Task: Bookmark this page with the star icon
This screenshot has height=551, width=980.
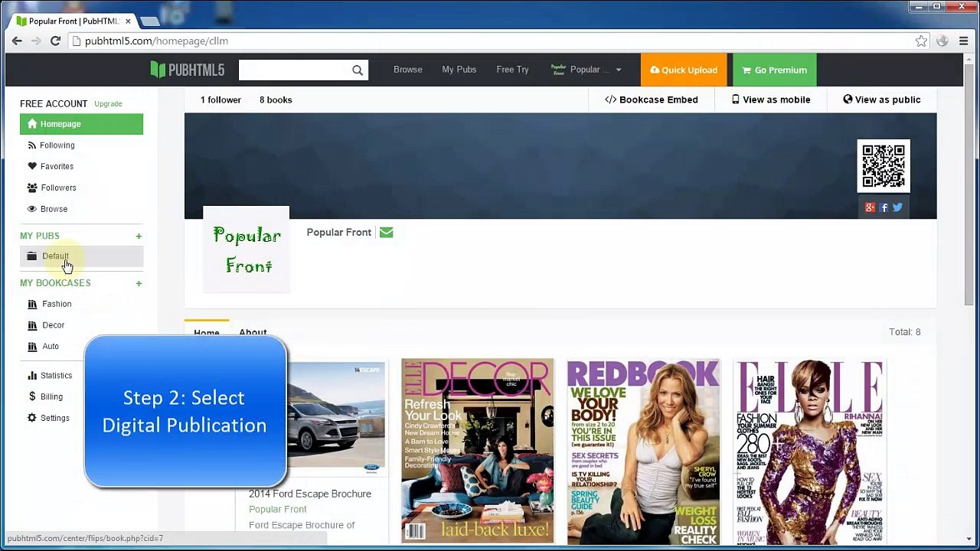Action: point(921,41)
